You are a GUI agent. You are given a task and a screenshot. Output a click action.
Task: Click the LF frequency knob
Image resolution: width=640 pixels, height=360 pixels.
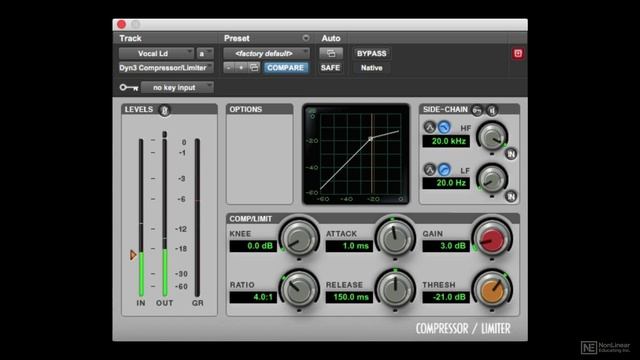[x=492, y=179]
